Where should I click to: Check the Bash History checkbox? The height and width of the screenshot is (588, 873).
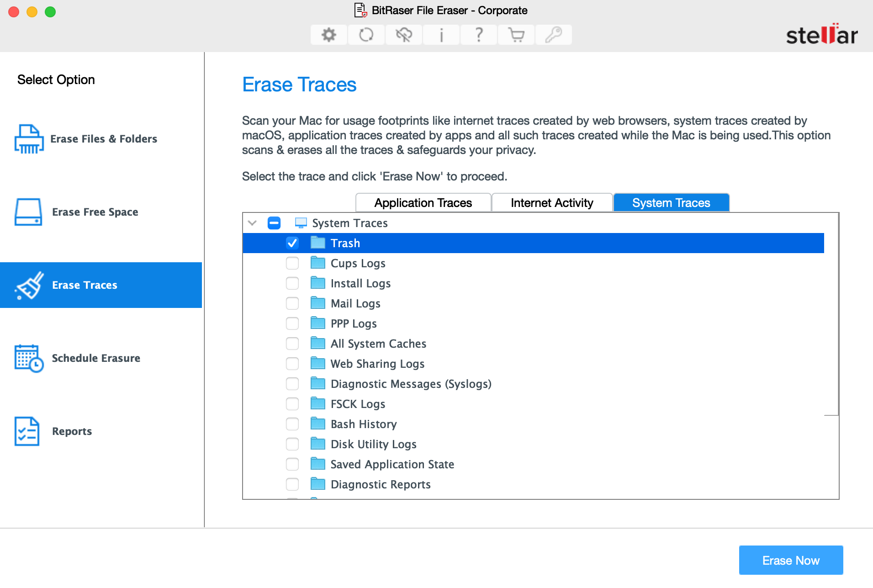292,424
